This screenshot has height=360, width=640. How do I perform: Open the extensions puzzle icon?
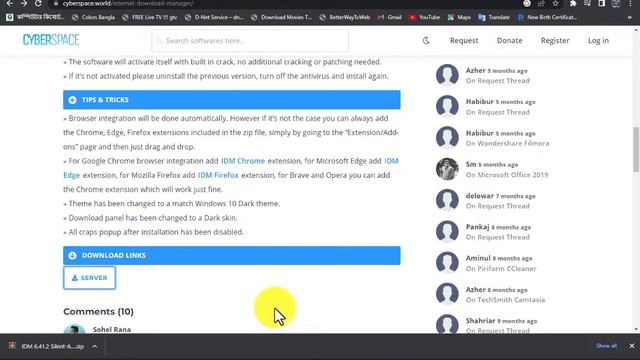click(573, 3)
